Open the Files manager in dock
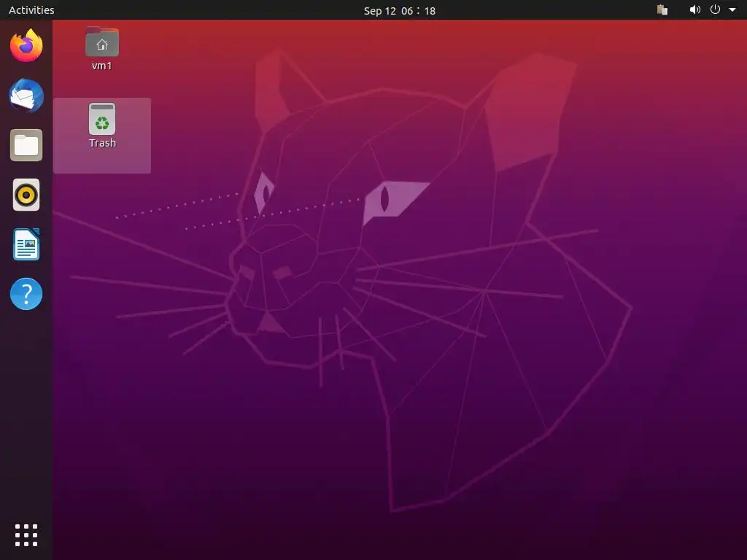 (x=26, y=145)
